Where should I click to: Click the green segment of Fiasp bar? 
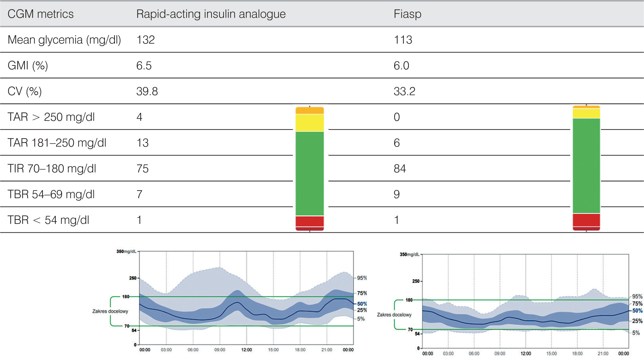point(586,166)
